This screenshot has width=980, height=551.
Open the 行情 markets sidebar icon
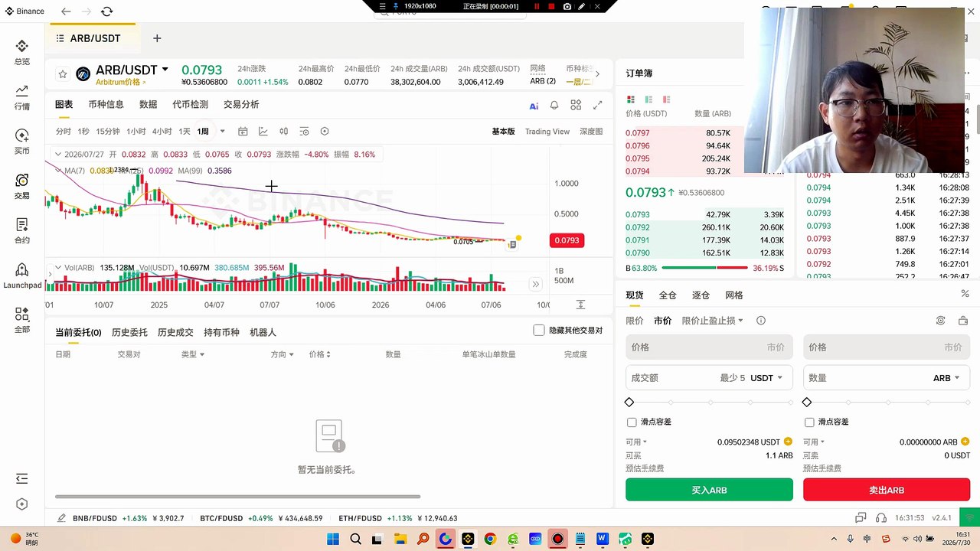pyautogui.click(x=21, y=97)
